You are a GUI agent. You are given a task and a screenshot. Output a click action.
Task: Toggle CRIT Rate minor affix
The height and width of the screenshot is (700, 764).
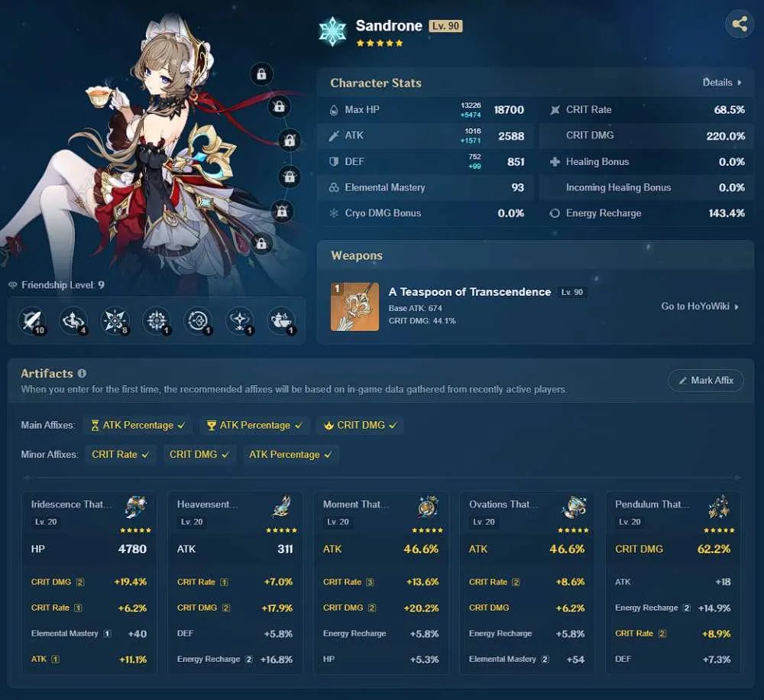click(121, 455)
